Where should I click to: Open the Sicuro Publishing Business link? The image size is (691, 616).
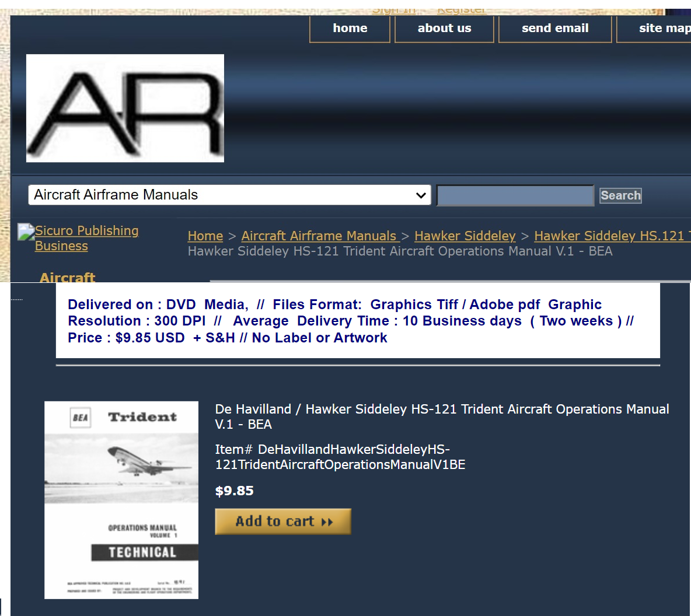click(x=87, y=238)
